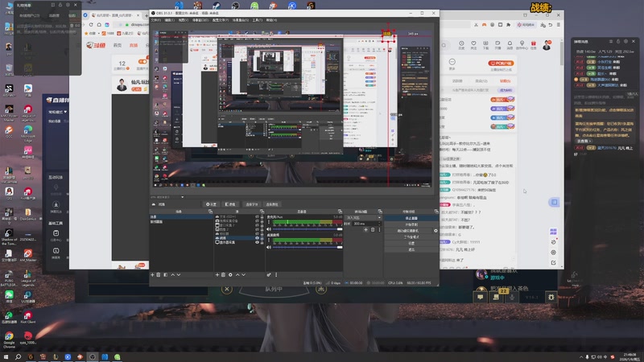Toggle lock of 显示器采集 source
This screenshot has width=644, height=362.
tap(262, 242)
